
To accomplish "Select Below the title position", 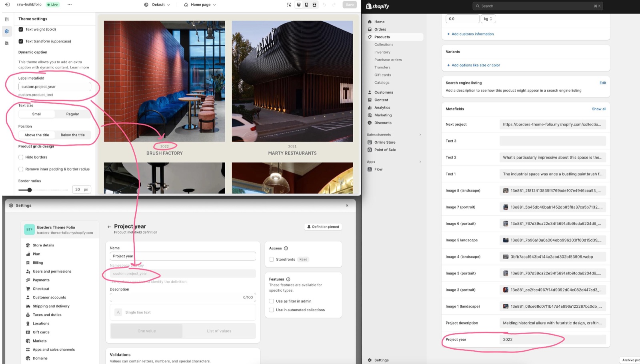I will [x=72, y=135].
